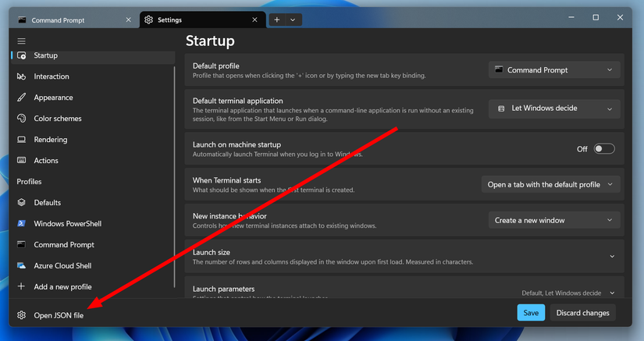Open the new tab profile dropdown arrow
Screen dimensions: 644x341
293,20
